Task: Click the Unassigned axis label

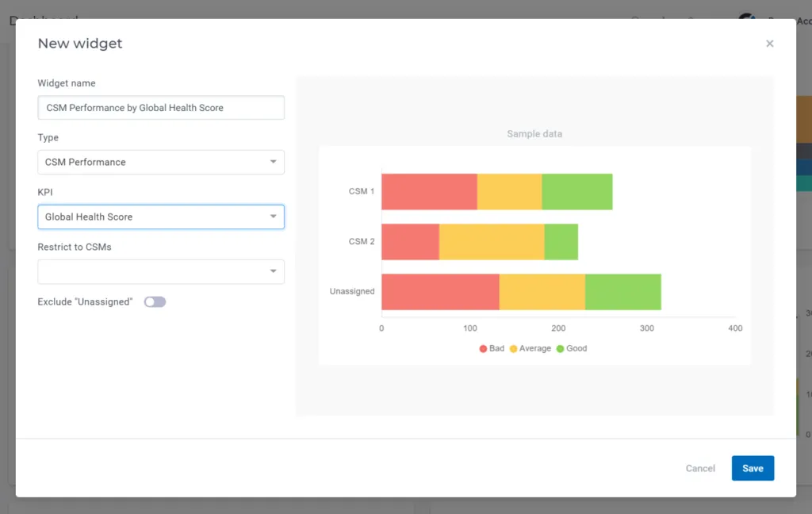Action: point(352,291)
